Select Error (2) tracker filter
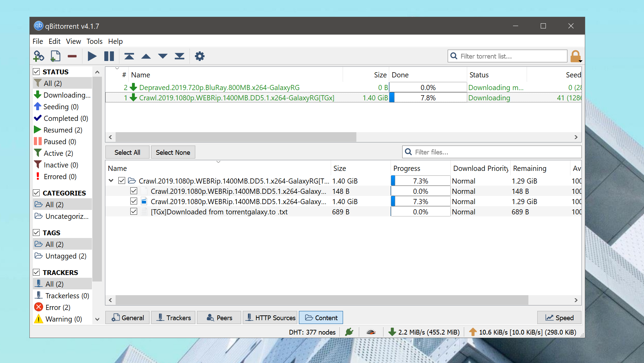This screenshot has width=644, height=363. tap(62, 307)
